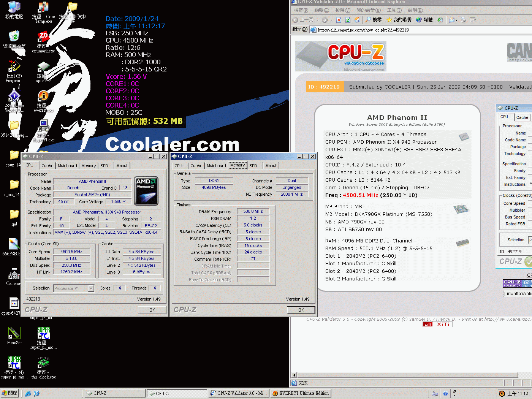Open the 666FSB image file icon
This screenshot has height=399, width=532.
point(14,247)
